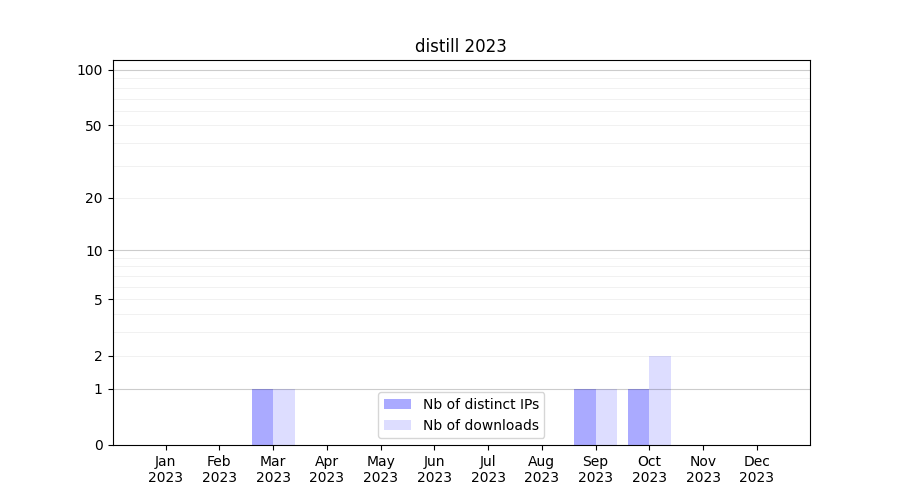The height and width of the screenshot is (500, 900).
Task: Select the '5' y-axis tick label
Action: point(98,300)
